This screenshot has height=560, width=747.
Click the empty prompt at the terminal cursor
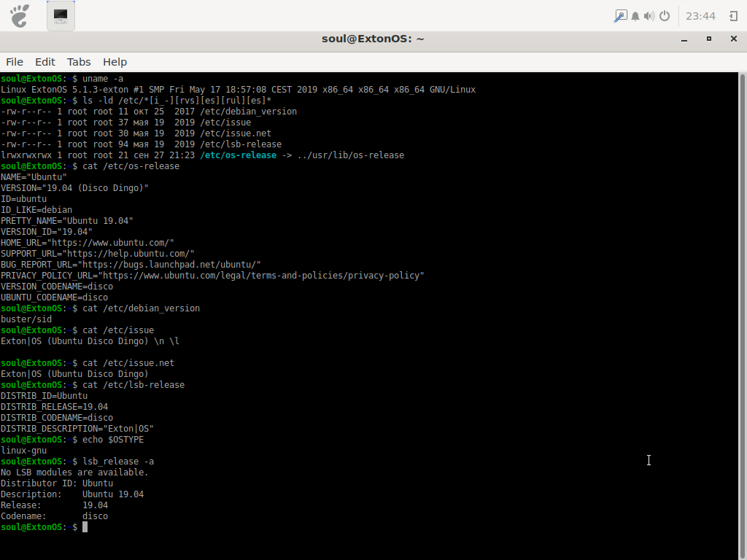click(x=85, y=527)
